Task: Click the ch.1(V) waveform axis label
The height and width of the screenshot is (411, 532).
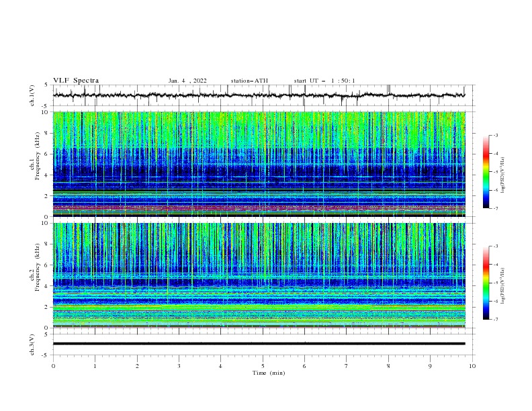Action: [x=32, y=95]
